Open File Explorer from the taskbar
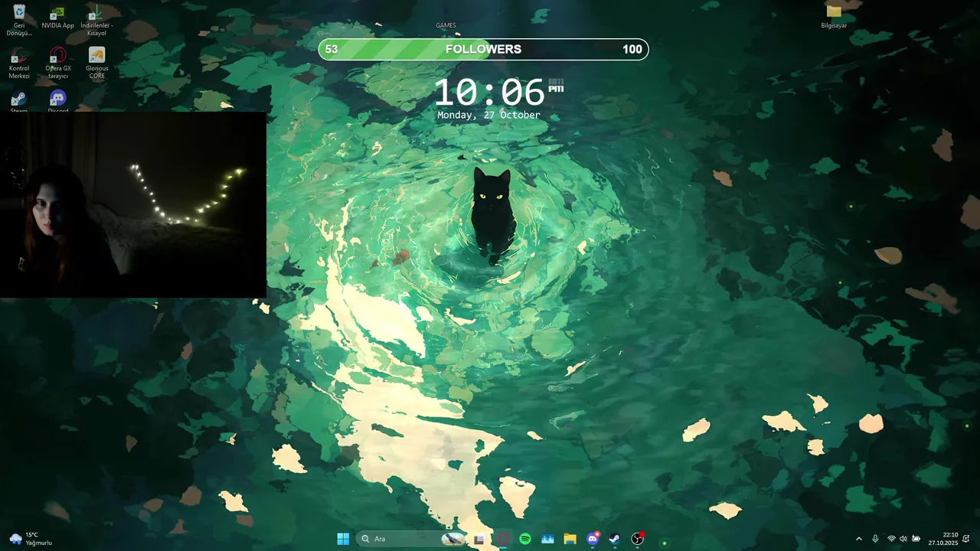The width and height of the screenshot is (980, 551). tap(570, 539)
